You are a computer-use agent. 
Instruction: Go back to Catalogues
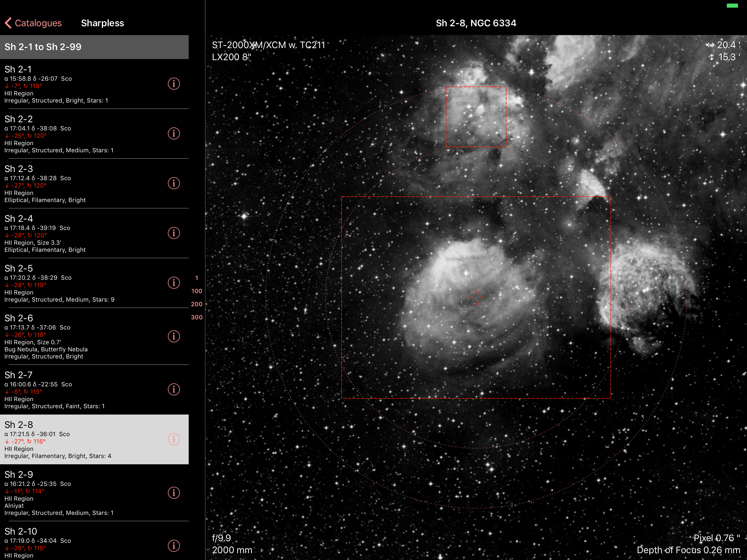[33, 23]
